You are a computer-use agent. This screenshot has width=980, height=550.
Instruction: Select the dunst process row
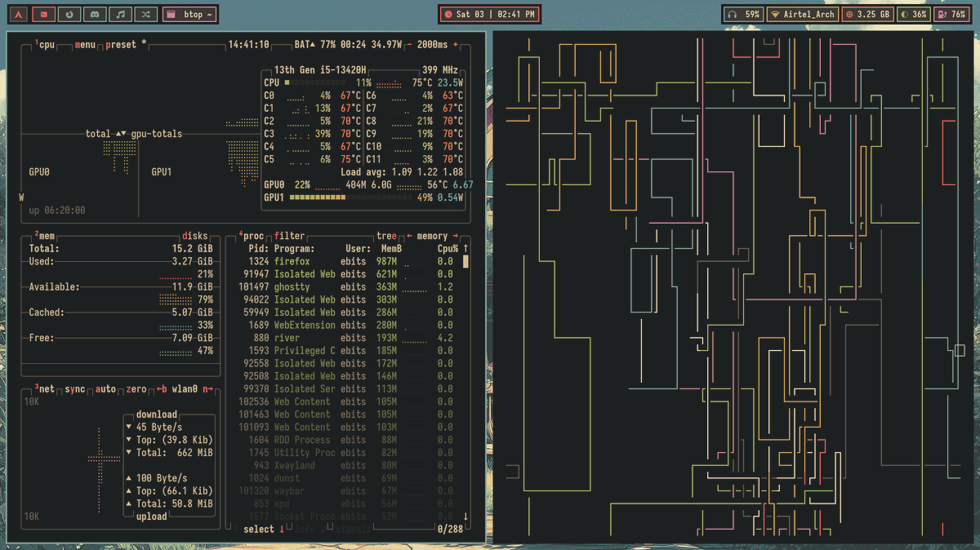point(350,477)
